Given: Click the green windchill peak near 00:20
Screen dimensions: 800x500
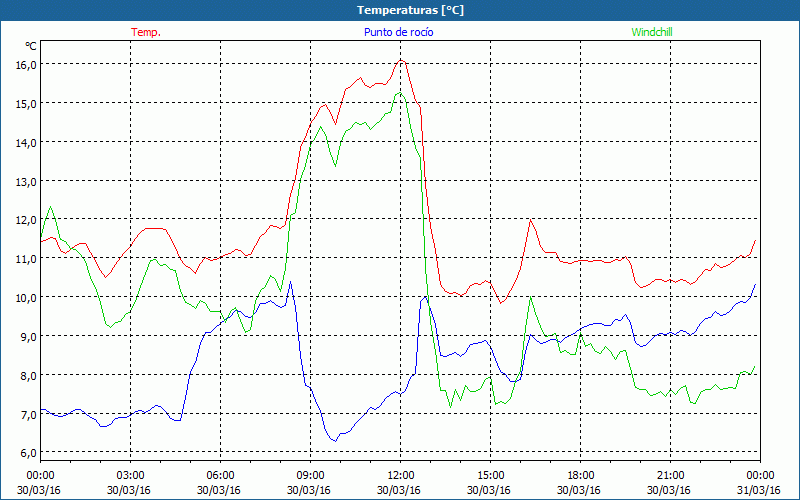Looking at the screenshot, I should (x=50, y=207).
